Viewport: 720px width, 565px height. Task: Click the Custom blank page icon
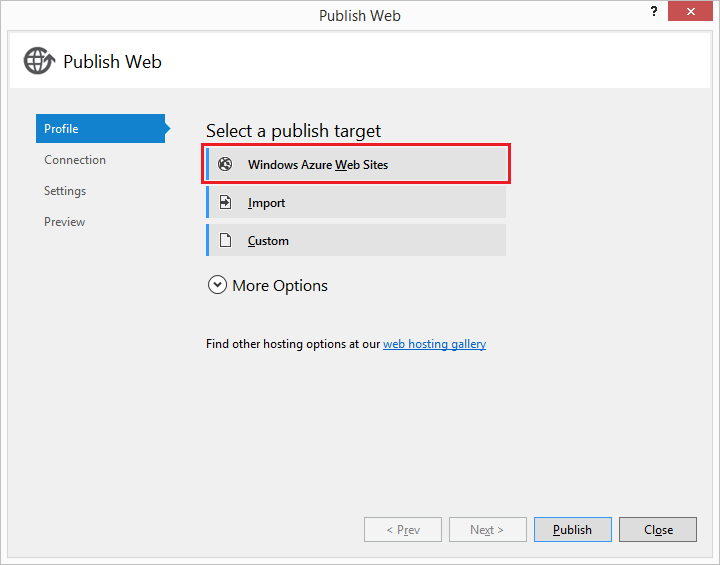click(225, 240)
